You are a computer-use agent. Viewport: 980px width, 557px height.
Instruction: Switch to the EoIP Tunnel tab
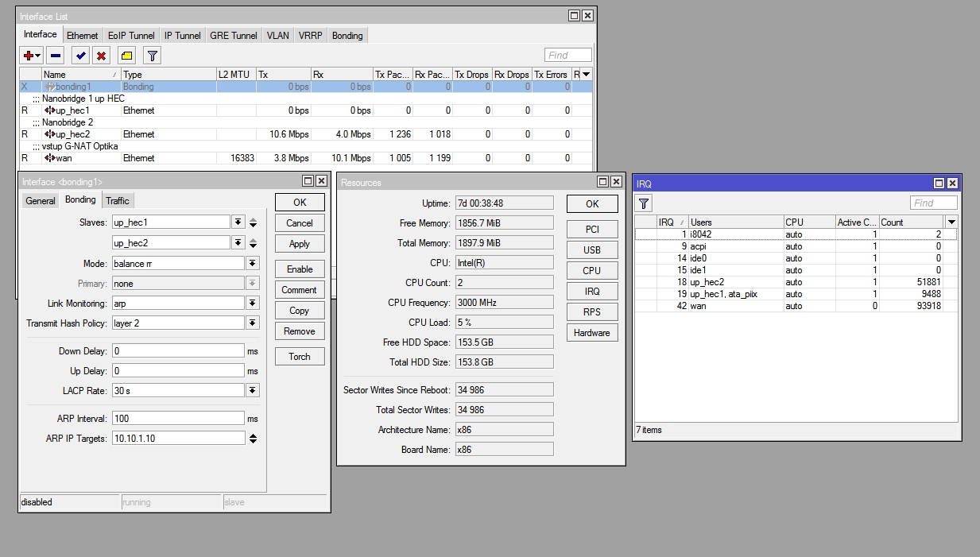[131, 35]
